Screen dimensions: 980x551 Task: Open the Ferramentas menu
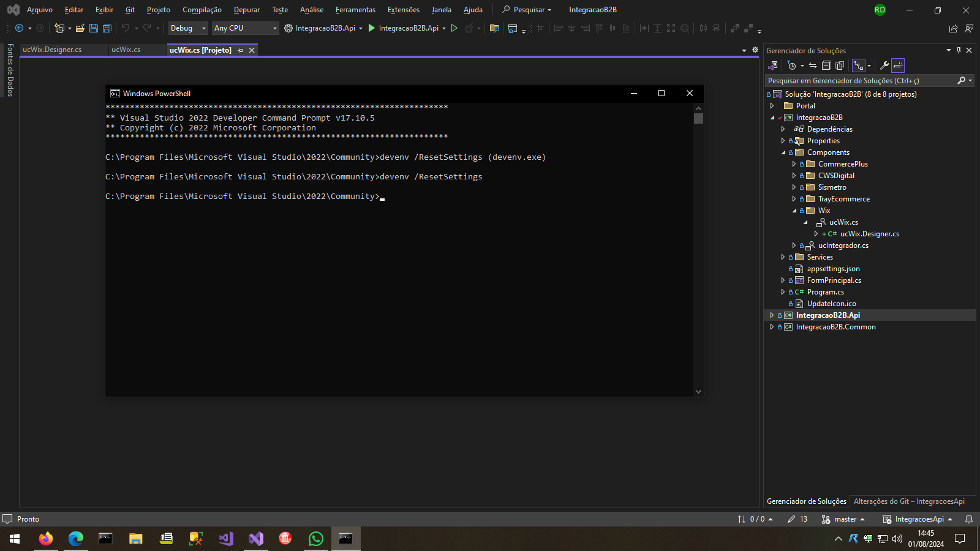355,10
